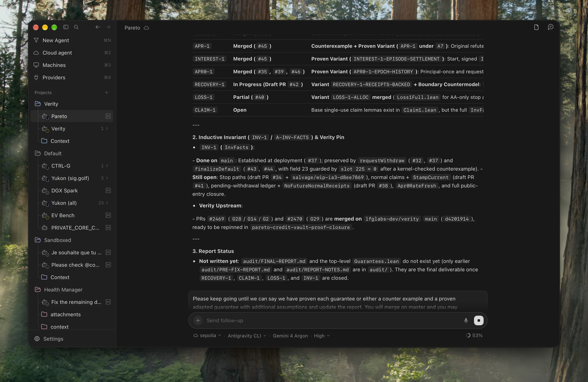Click the queued message starting Please keep going
The width and height of the screenshot is (588, 382).
(x=338, y=301)
